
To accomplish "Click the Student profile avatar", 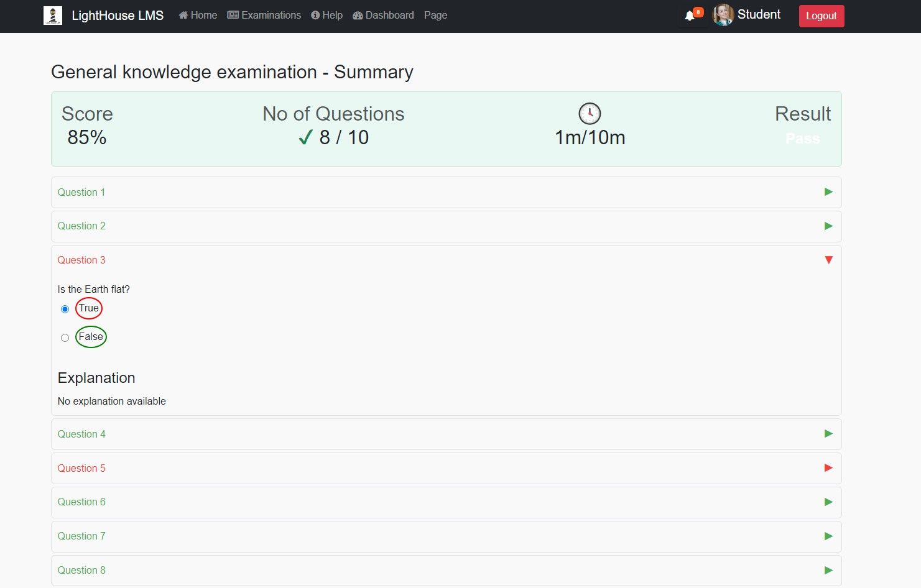I will pos(723,15).
